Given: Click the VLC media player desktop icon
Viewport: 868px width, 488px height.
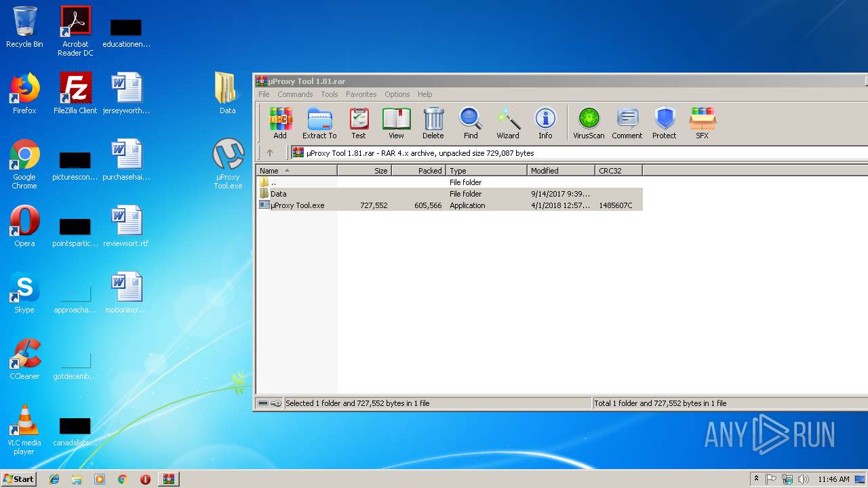Looking at the screenshot, I should coord(24,430).
